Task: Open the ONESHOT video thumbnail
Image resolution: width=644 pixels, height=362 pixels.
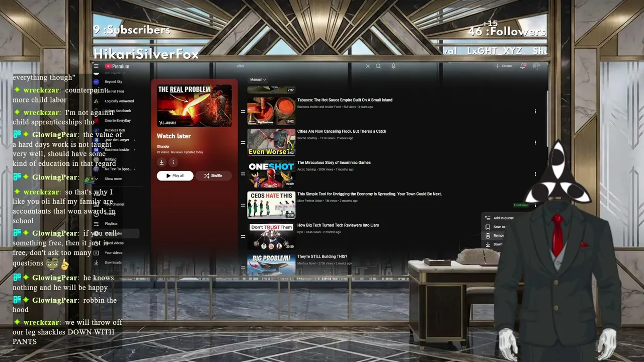Action: [x=271, y=174]
